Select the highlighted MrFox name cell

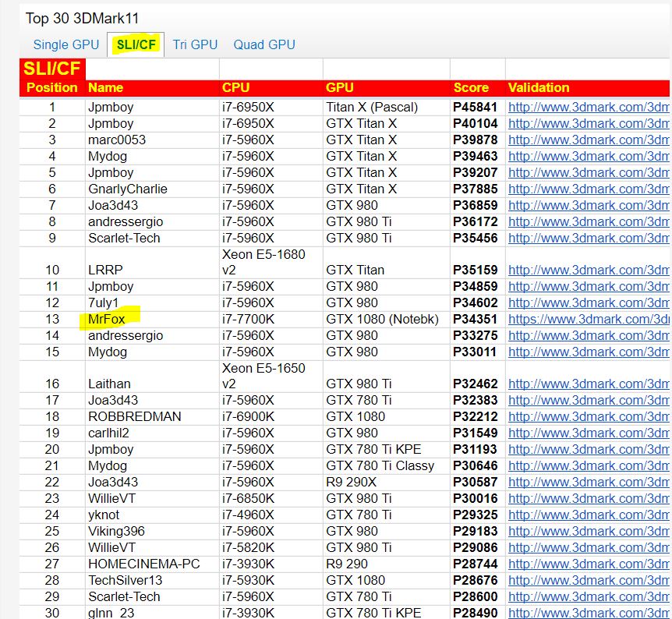pyautogui.click(x=152, y=320)
